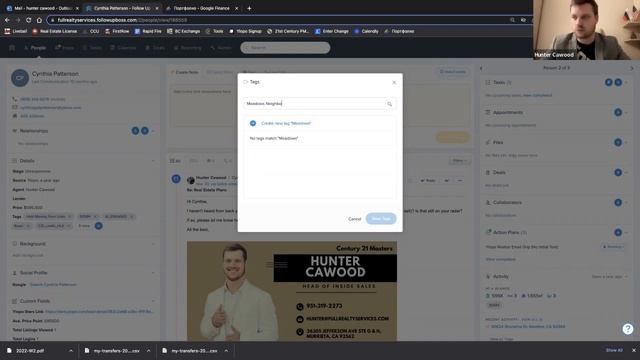Collapse the Social Profile section
The image size is (640, 360).
[x=153, y=273]
